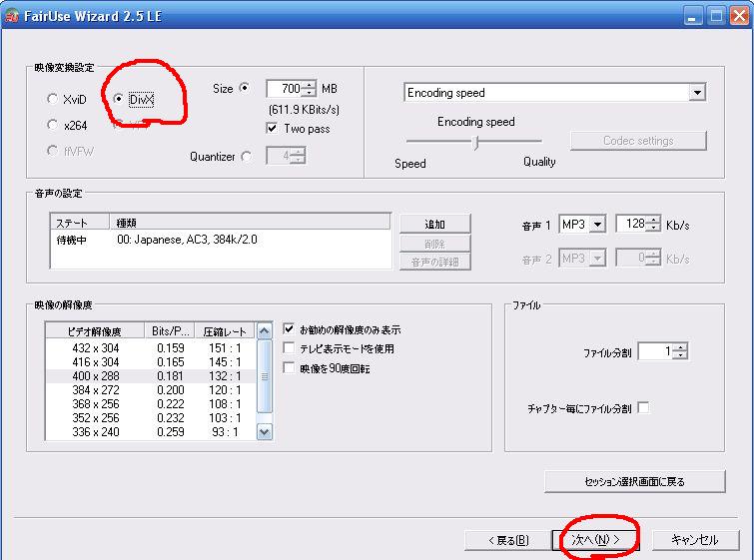Click the ファイル分割 number field
Screen dimensions: 754x560
pos(655,351)
